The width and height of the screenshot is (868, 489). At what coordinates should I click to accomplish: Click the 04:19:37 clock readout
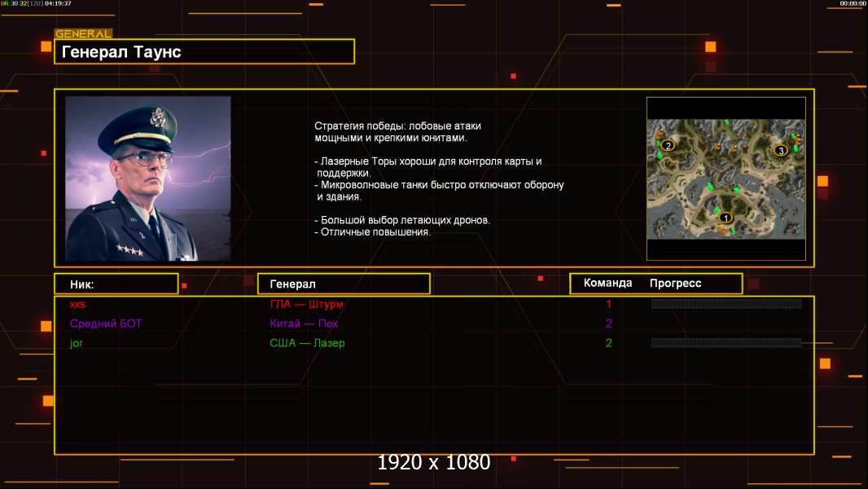[x=58, y=3]
